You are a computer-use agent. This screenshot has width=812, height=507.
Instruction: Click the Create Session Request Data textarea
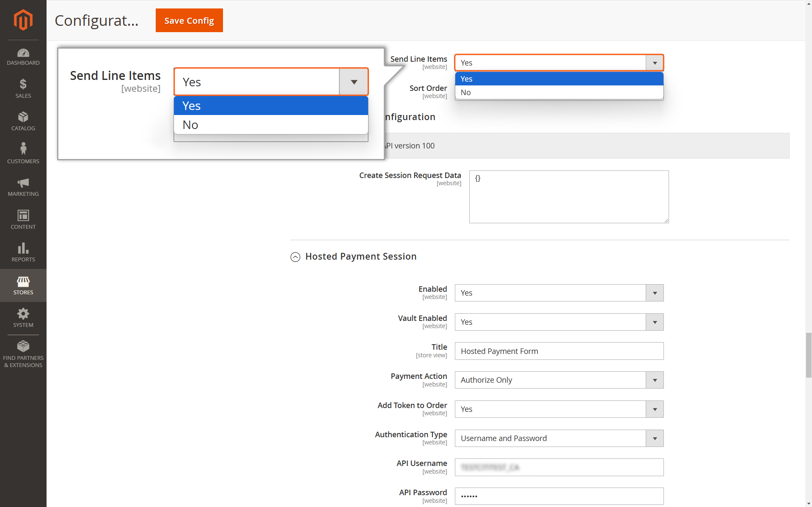(x=569, y=197)
